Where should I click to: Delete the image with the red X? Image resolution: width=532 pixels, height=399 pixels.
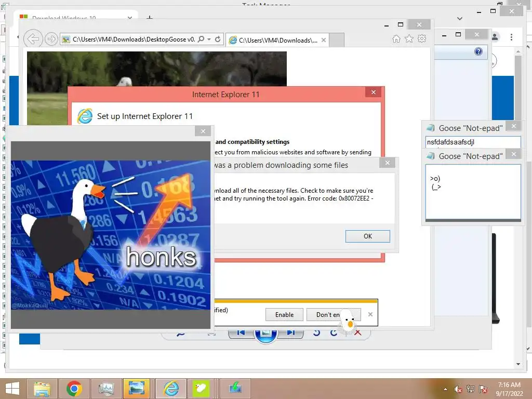[x=357, y=332]
